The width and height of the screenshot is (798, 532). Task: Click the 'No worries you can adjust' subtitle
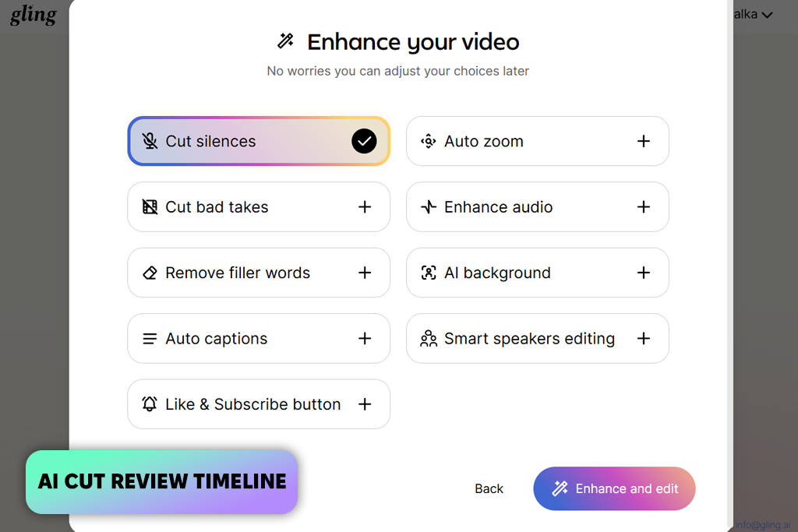398,71
